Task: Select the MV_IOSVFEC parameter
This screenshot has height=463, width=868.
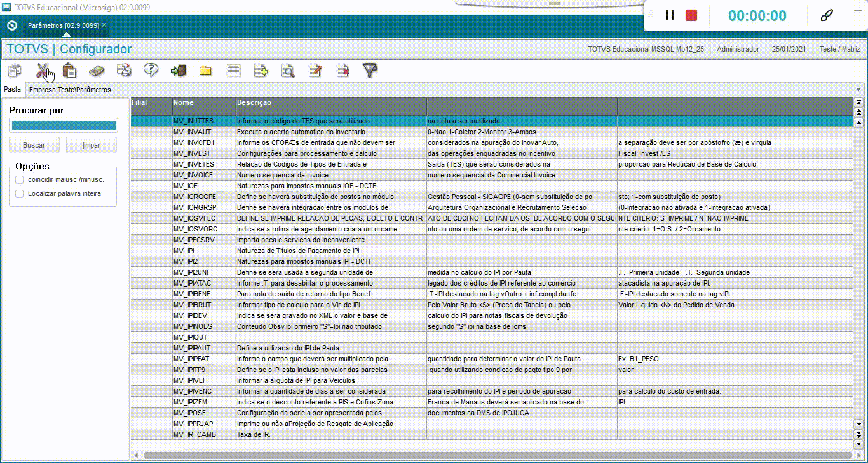Action: [491, 218]
